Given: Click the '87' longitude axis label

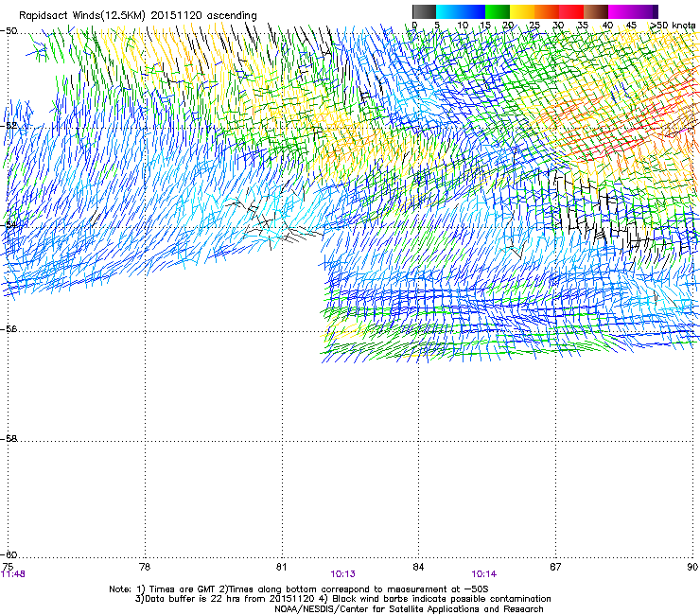Looking at the screenshot, I should click(555, 567).
